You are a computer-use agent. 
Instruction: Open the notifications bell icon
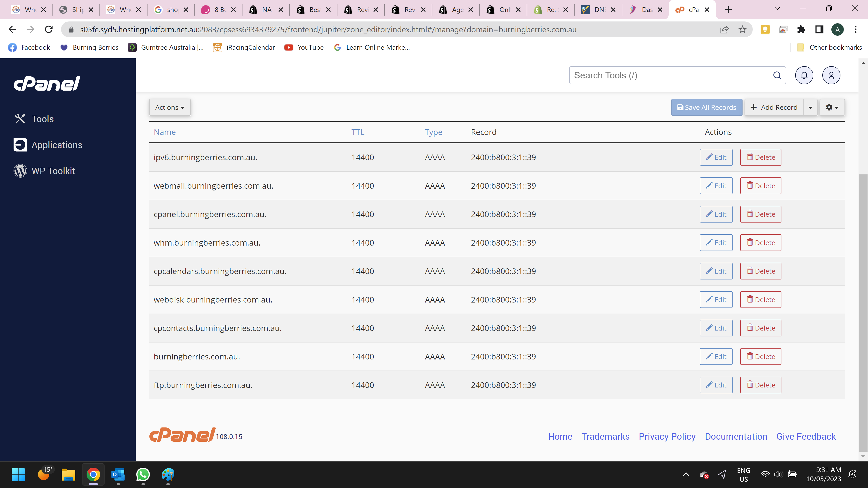804,75
